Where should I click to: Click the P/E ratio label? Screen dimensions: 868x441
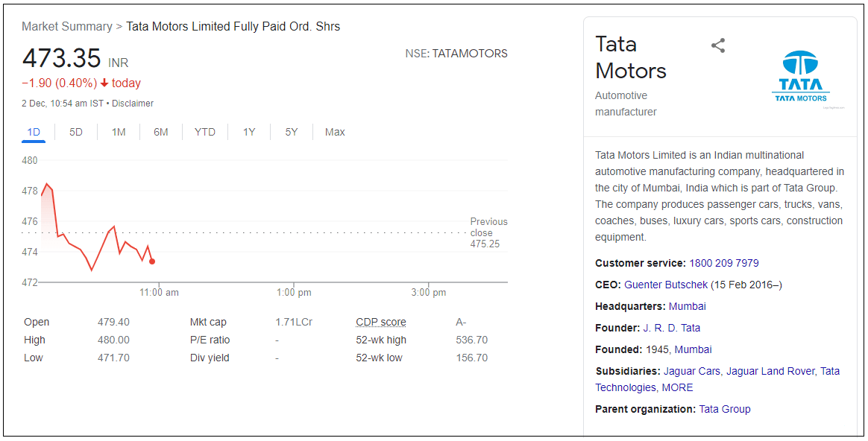pyautogui.click(x=210, y=340)
